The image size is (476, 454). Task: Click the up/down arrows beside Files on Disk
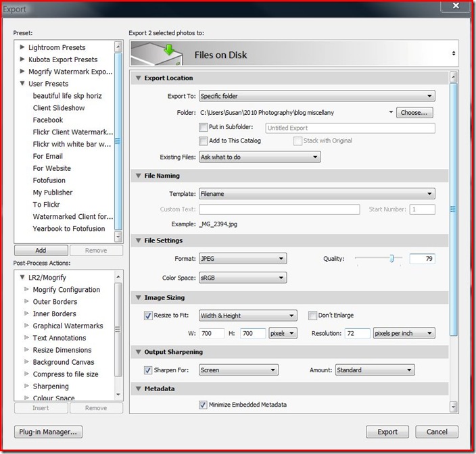coord(453,53)
